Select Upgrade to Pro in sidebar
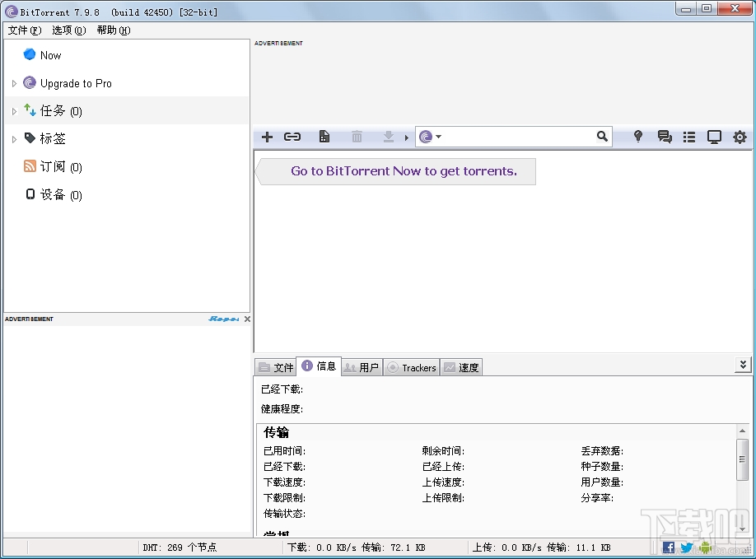756x559 pixels. pyautogui.click(x=126, y=83)
